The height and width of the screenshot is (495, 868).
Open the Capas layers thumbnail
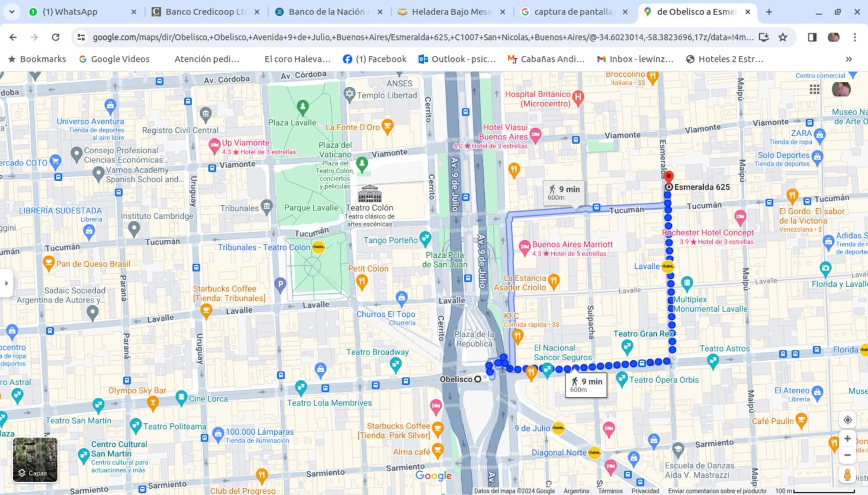(x=35, y=460)
